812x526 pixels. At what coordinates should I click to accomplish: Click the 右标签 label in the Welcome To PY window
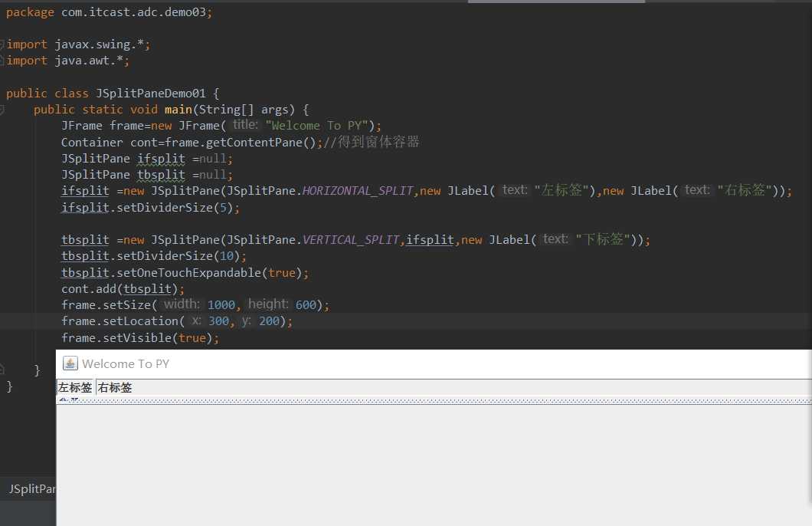115,388
